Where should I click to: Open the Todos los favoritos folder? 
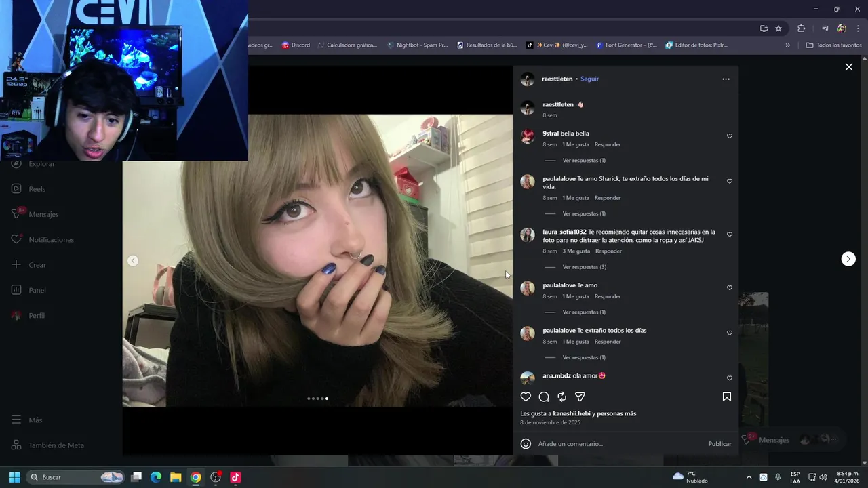(833, 45)
